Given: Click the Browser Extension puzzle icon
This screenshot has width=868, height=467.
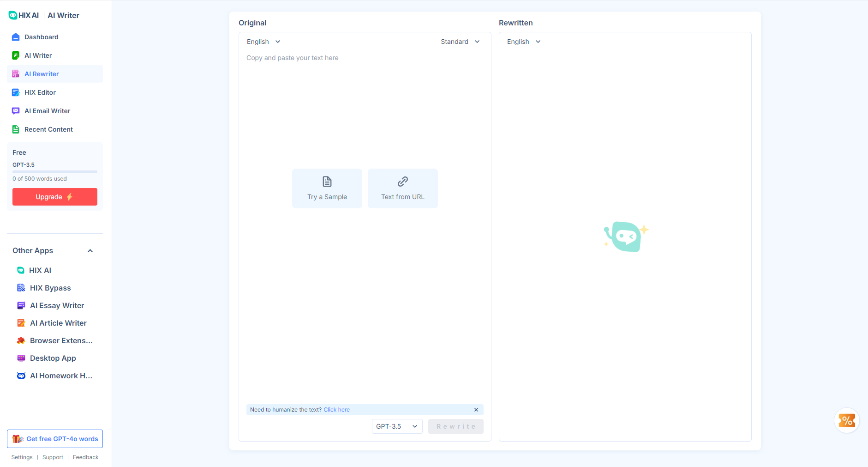Looking at the screenshot, I should [21, 340].
